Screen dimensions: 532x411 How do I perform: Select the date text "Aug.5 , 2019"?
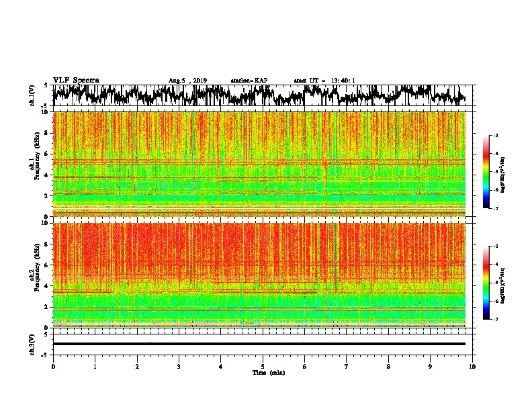[187, 81]
